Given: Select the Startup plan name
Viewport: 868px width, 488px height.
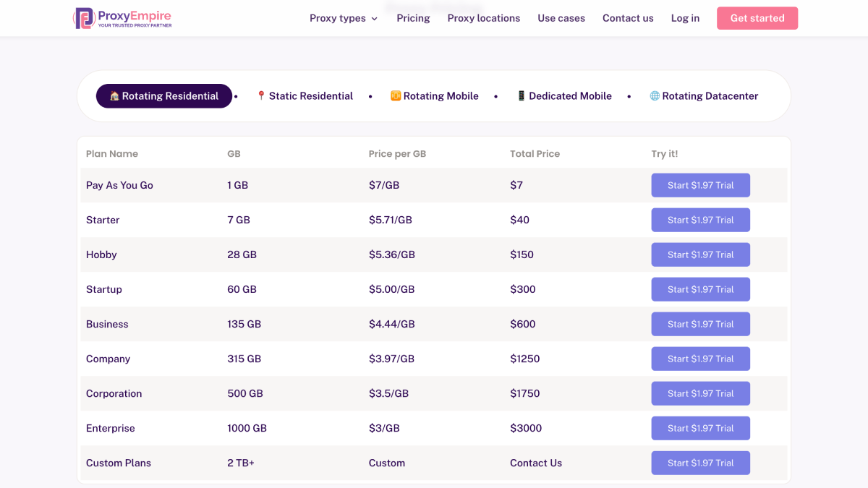Looking at the screenshot, I should click(104, 289).
